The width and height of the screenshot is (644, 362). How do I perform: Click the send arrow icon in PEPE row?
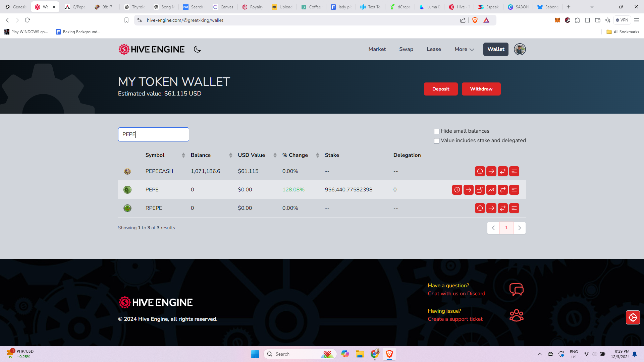469,190
